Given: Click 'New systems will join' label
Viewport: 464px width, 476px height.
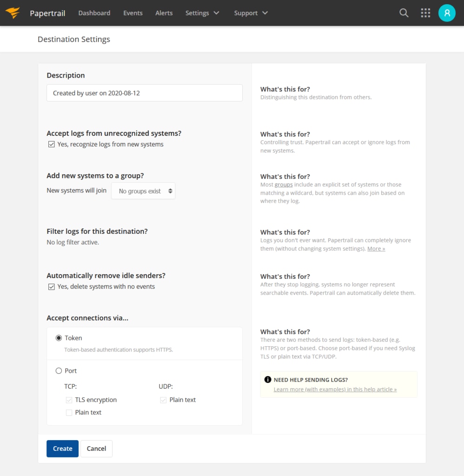Looking at the screenshot, I should [x=77, y=190].
